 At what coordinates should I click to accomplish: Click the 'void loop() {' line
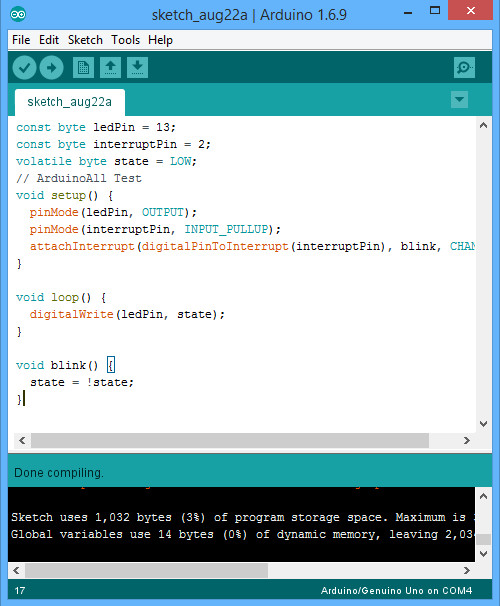(61, 297)
